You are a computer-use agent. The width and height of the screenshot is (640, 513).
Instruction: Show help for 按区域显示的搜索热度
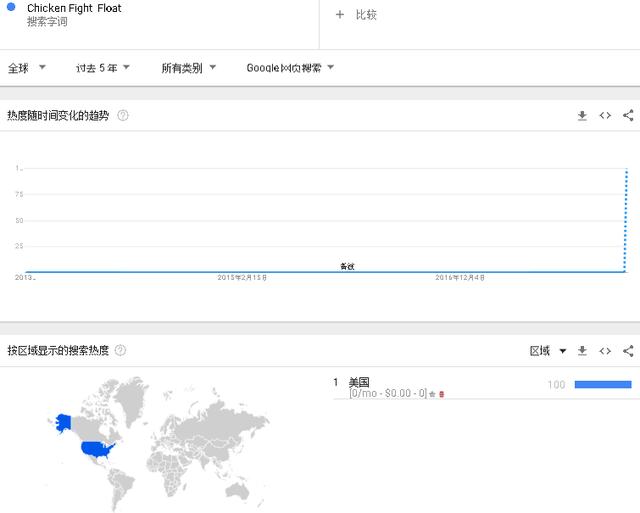click(120, 350)
